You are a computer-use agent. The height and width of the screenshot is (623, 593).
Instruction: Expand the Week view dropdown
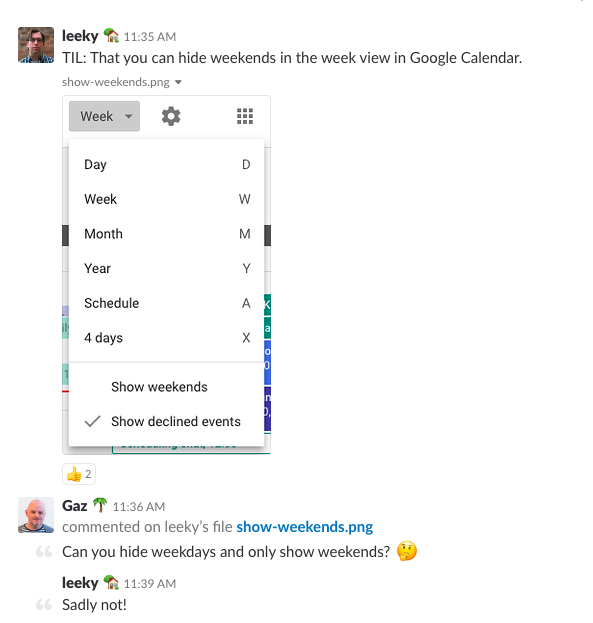(104, 116)
